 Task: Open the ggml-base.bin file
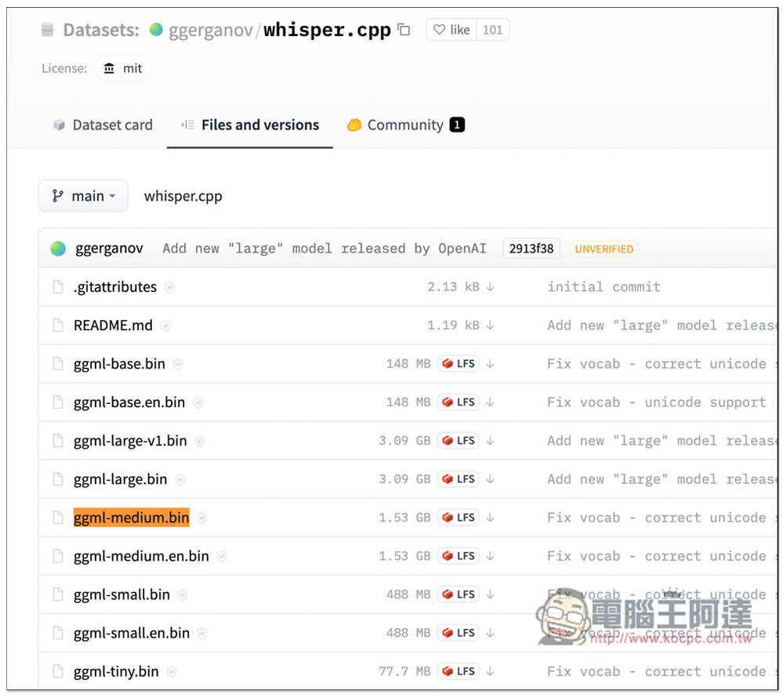point(119,364)
